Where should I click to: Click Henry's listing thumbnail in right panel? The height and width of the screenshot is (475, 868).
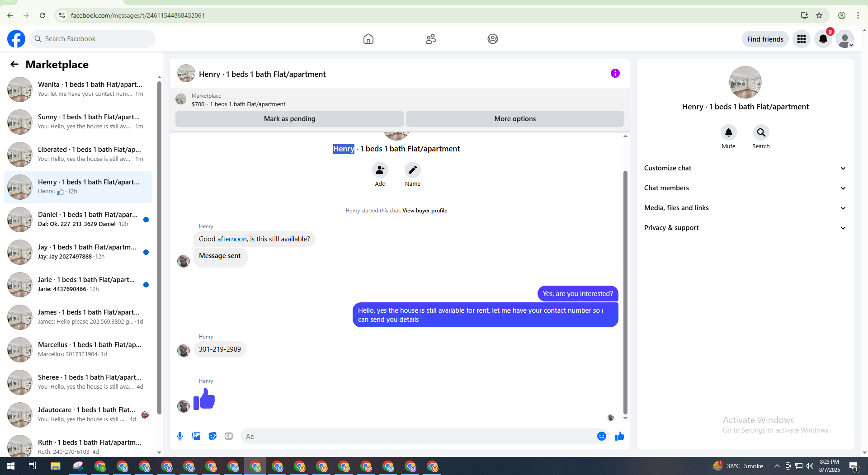tap(745, 82)
